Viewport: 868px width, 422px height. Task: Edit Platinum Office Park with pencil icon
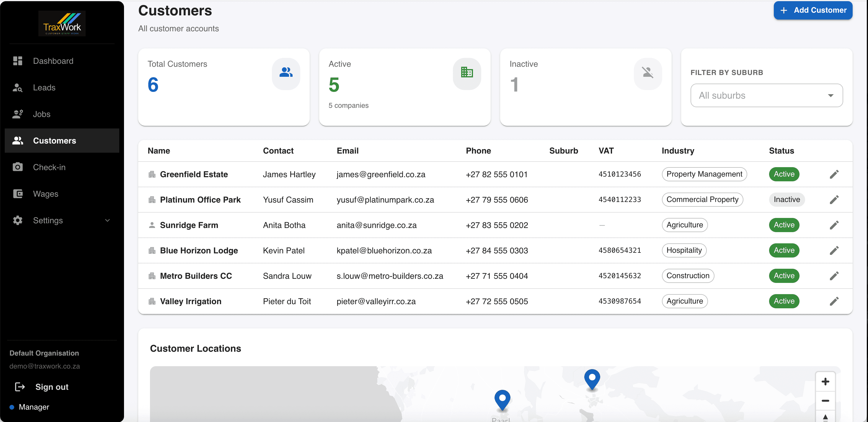[x=834, y=200]
